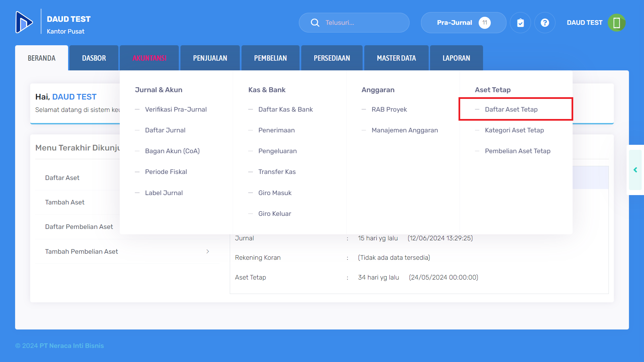Open Transfer Kas menu item
This screenshot has height=362, width=644.
pos(277,172)
